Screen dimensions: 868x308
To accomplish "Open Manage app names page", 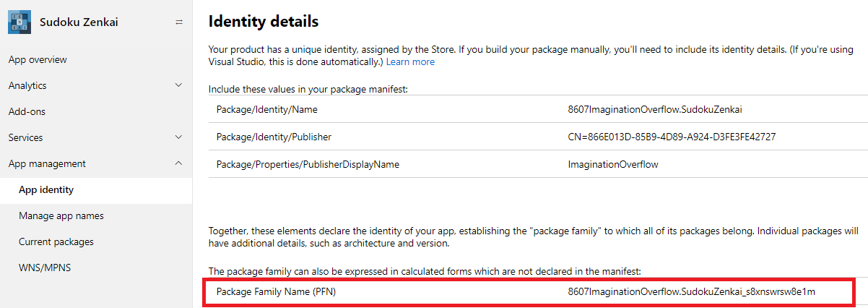I will tap(61, 215).
